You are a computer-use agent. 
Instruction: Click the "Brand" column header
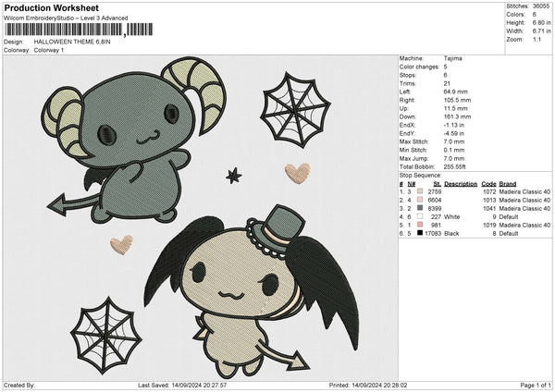coord(508,184)
